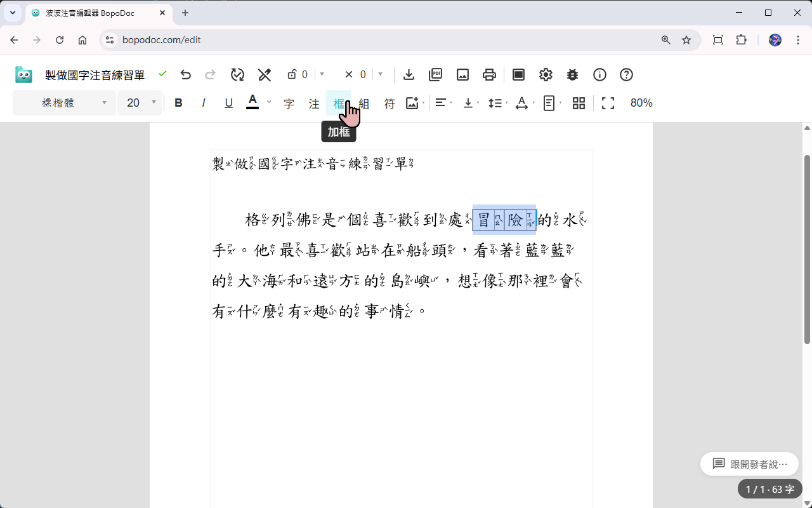812x508 pixels.
Task: Apply 加框 framing to selected text
Action: point(339,103)
